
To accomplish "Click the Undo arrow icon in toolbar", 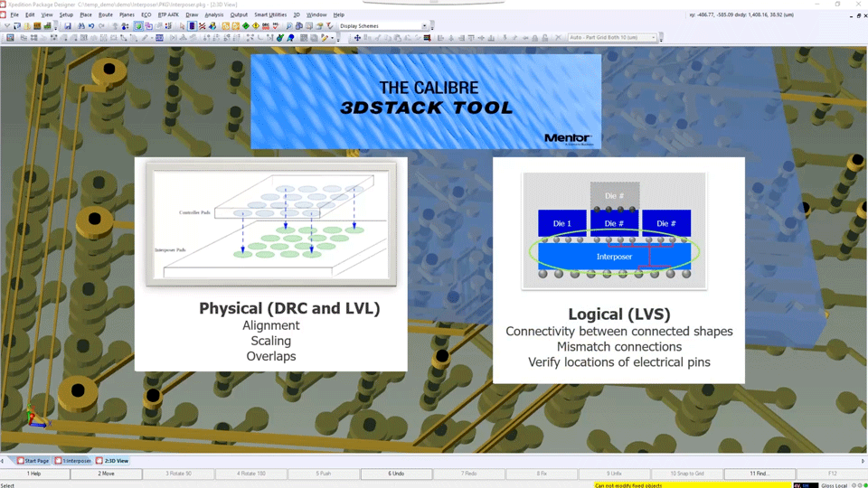I will point(91,26).
